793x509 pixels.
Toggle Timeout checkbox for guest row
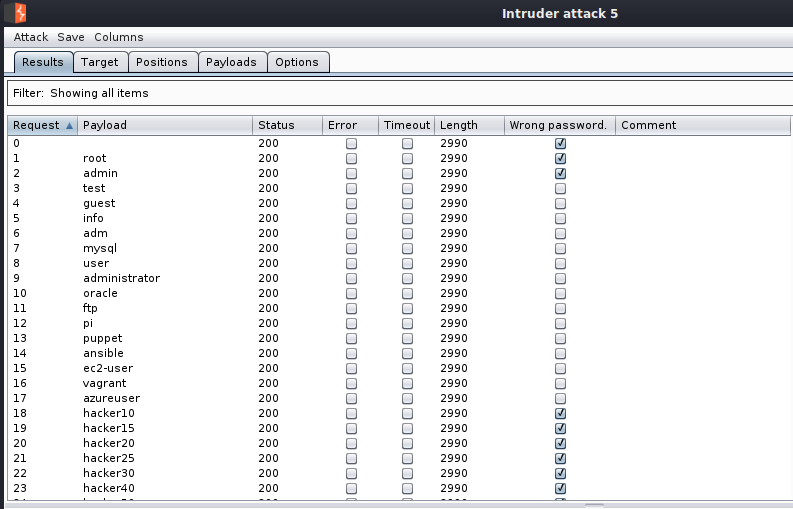pyautogui.click(x=407, y=203)
